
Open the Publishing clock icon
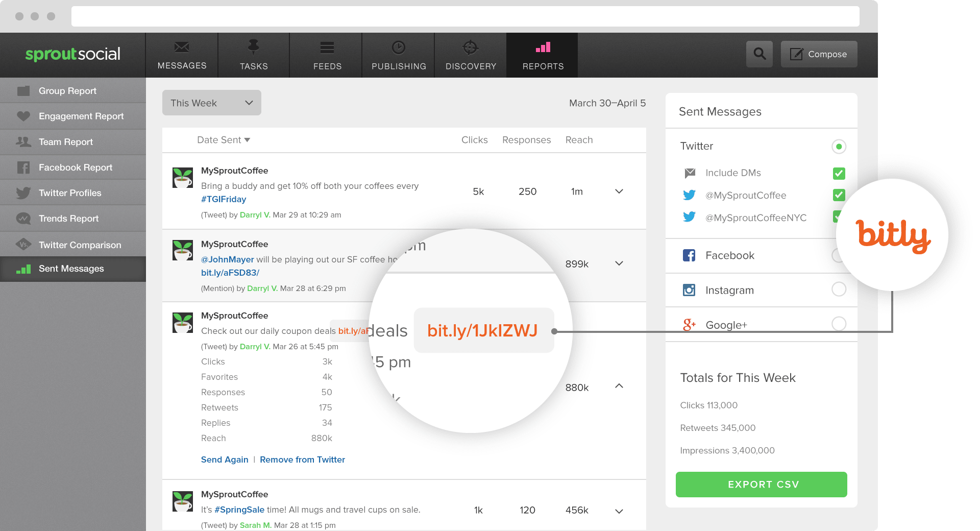(399, 47)
